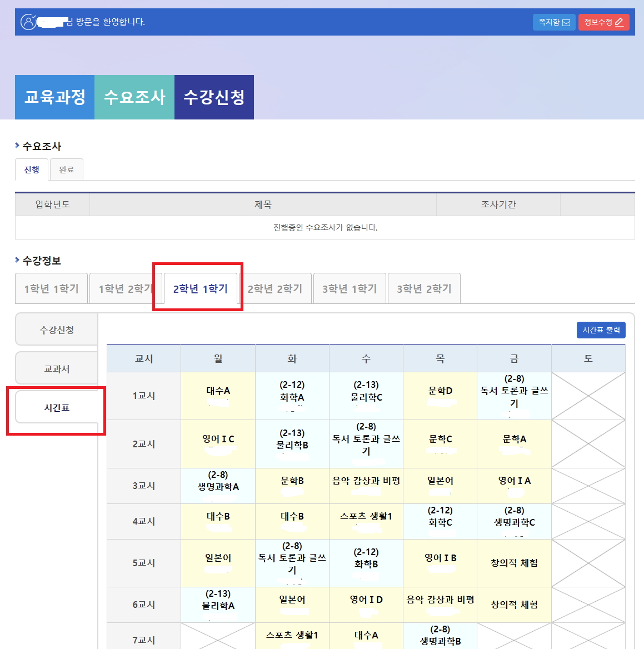The image size is (644, 649).
Task: Select the 3학년 1학기 tab
Action: tap(350, 288)
